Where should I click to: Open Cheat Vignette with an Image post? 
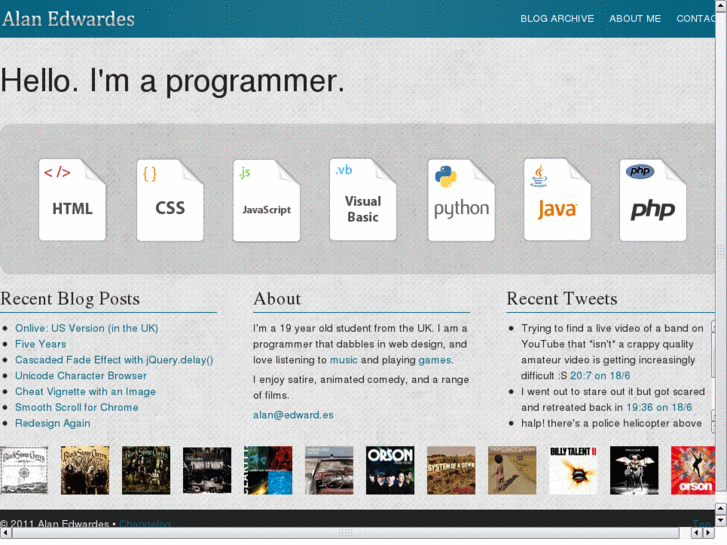[85, 391]
